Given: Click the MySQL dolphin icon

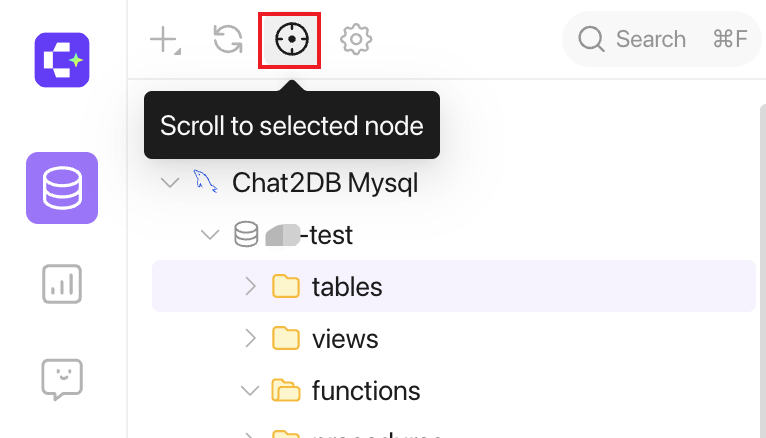Looking at the screenshot, I should [x=205, y=182].
